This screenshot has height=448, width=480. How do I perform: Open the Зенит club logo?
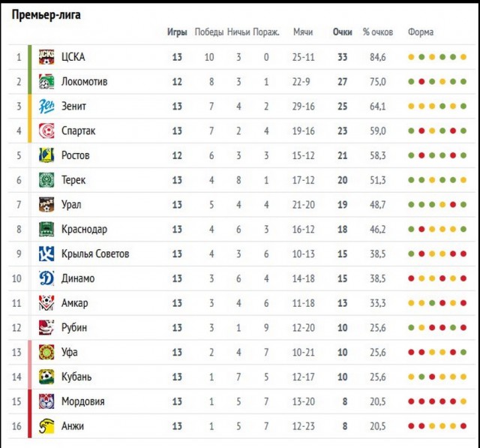click(46, 107)
